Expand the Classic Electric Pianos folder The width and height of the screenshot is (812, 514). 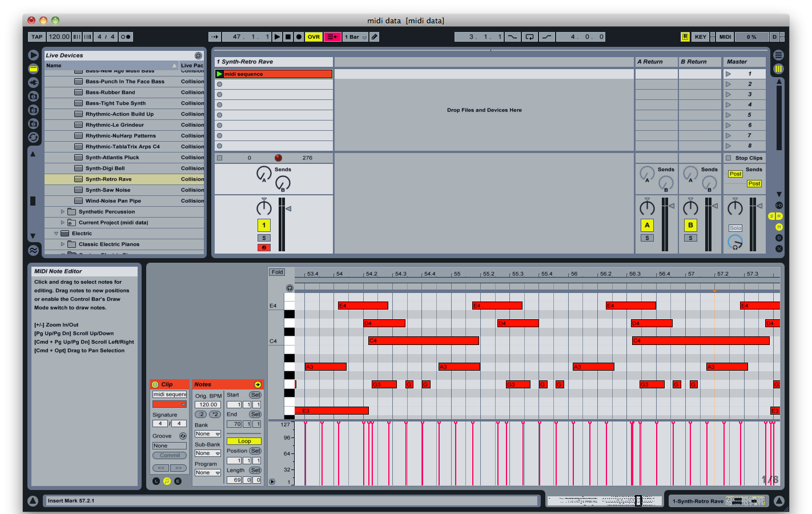pos(63,244)
